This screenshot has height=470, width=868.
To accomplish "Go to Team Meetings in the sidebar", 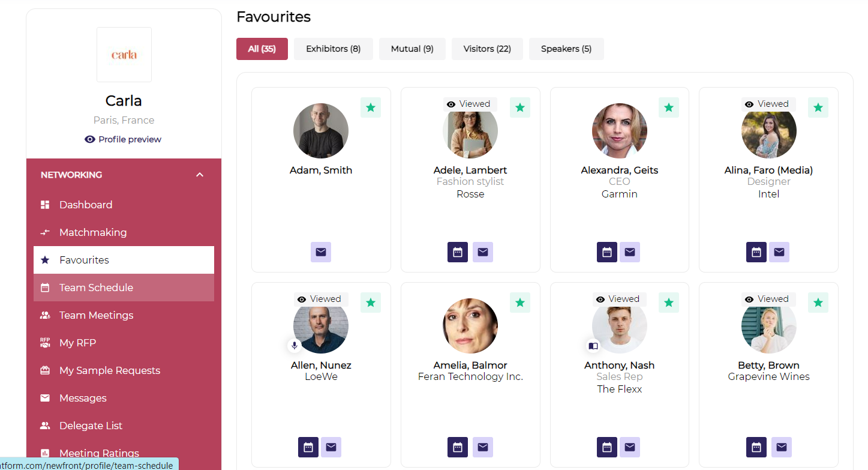I will pos(96,315).
